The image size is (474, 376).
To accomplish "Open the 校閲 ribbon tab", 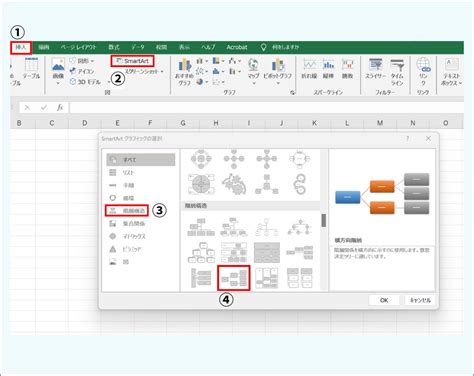I will (161, 47).
